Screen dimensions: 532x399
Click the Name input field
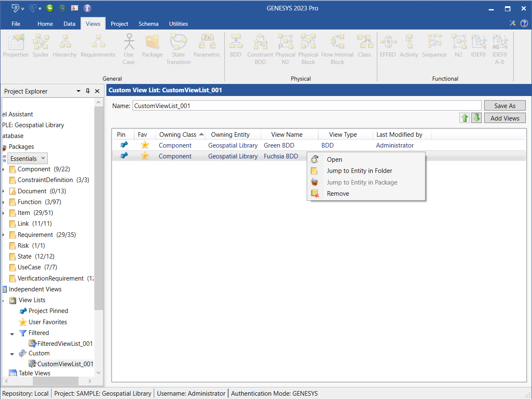coord(307,106)
